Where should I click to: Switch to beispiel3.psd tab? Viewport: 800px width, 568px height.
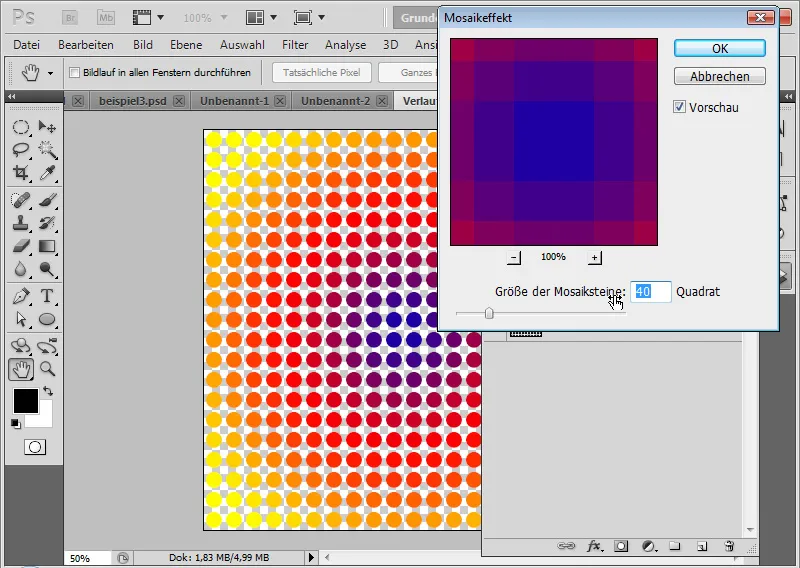tap(133, 101)
